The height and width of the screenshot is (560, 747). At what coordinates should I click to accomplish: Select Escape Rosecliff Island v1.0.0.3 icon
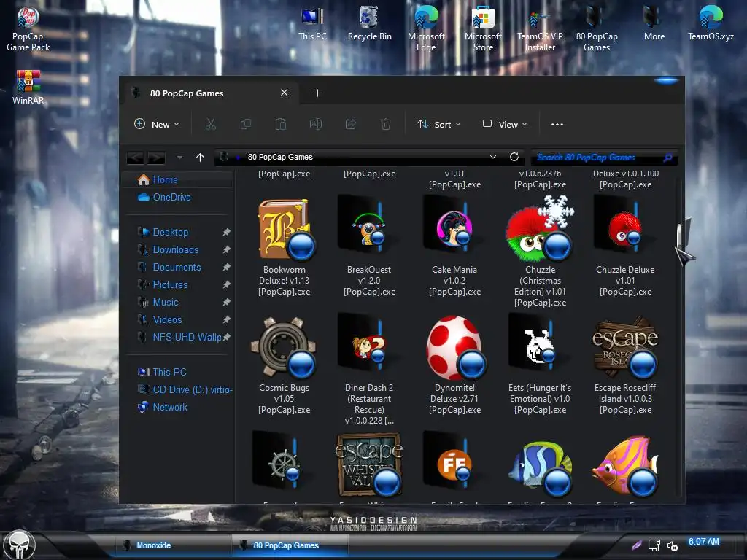point(625,348)
